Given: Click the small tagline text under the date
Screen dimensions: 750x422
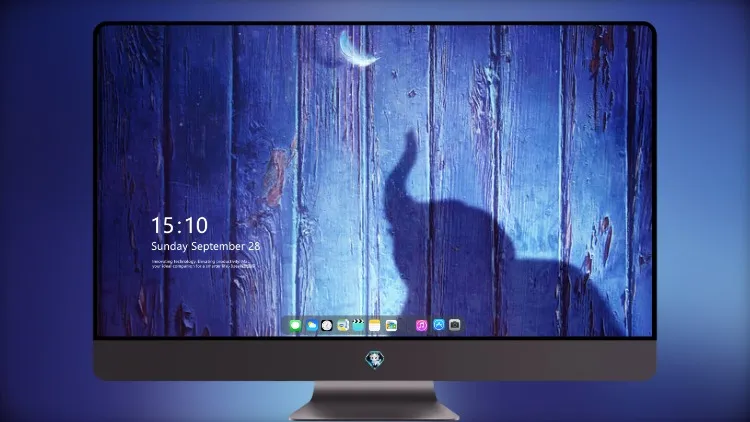Looking at the screenshot, I should point(203,264).
